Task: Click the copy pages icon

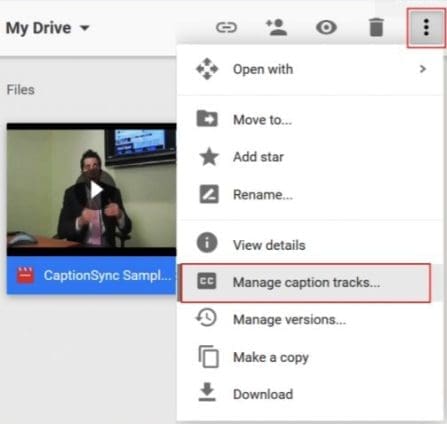Action: [209, 356]
